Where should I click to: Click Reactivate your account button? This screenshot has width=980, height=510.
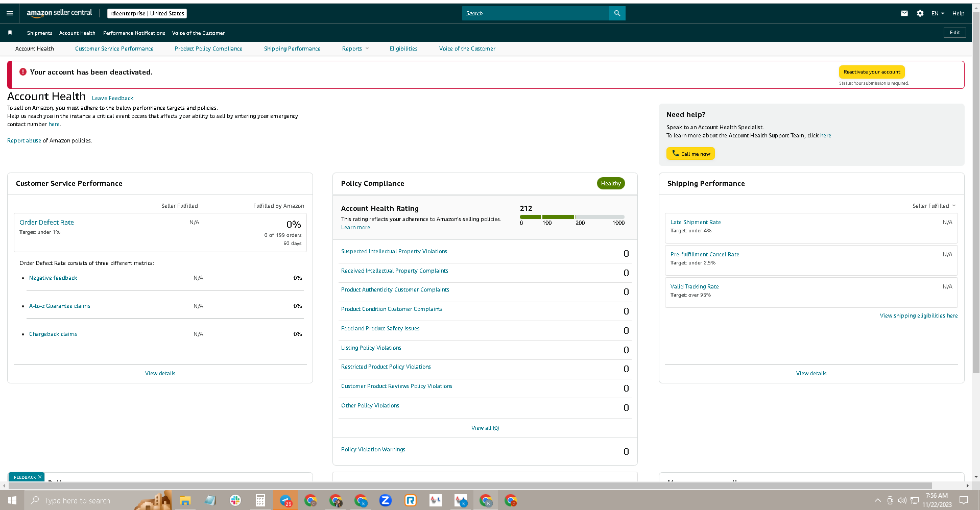(872, 72)
